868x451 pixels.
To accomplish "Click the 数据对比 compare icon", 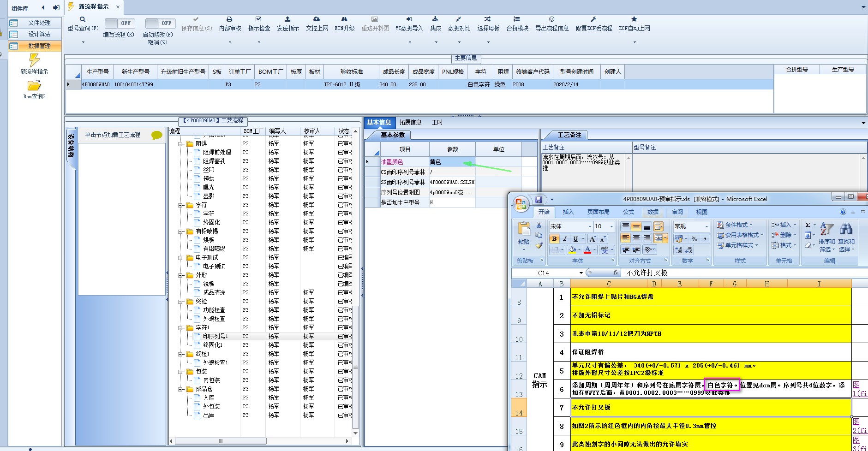I will [459, 19].
